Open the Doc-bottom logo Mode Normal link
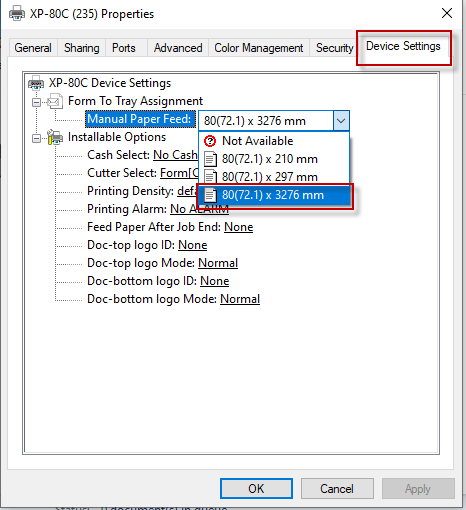466x510 pixels. point(240,299)
